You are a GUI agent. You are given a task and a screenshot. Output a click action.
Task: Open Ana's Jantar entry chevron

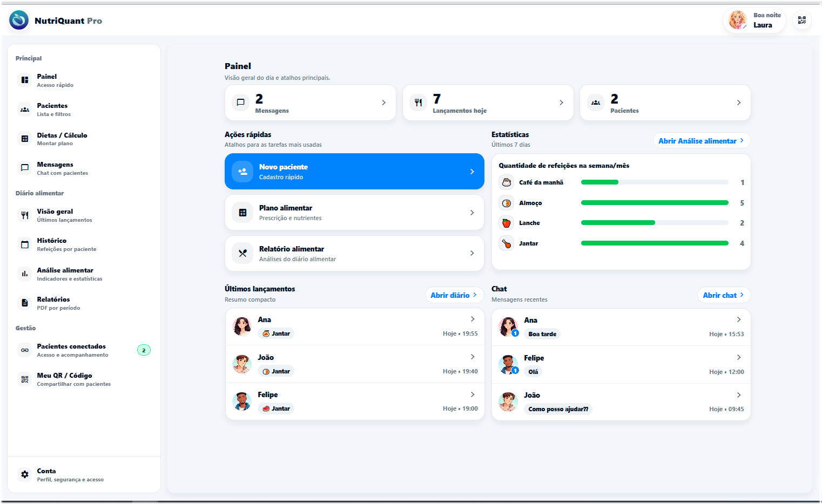(x=473, y=319)
